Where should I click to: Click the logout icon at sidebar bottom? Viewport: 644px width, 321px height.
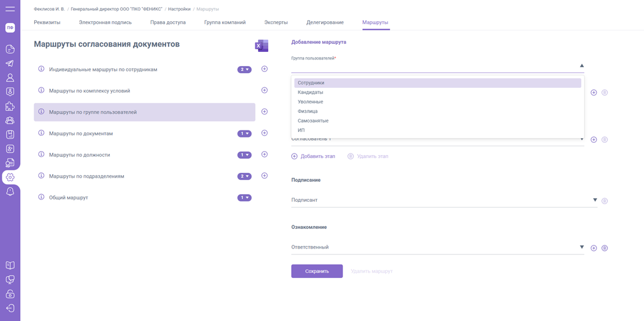10,308
